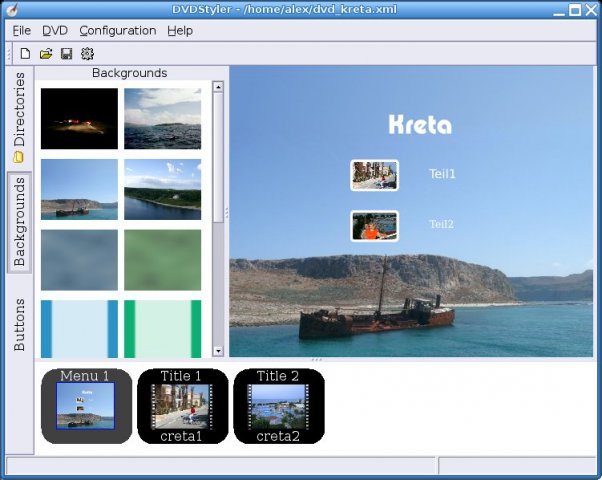Switch to the Directories side tab
Image resolution: width=602 pixels, height=480 pixels.
[19, 117]
